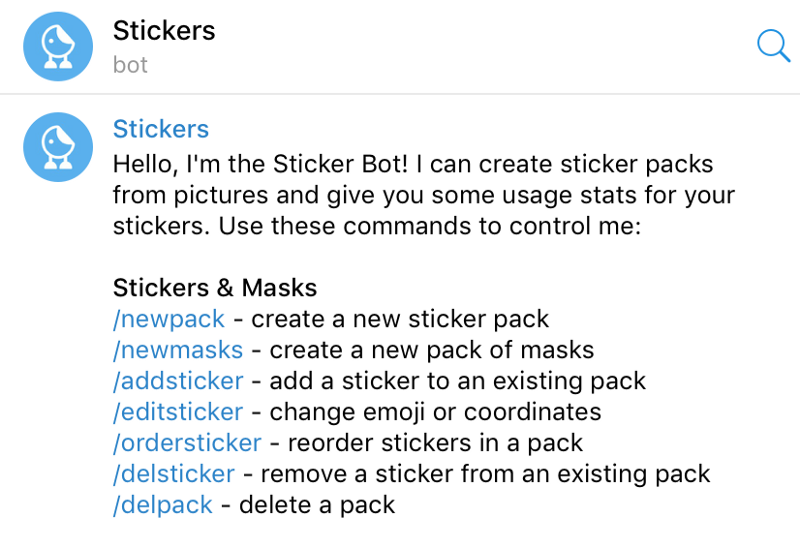Viewport: 800px width, 548px height.
Task: Select the /newmasks command link
Action: click(x=178, y=351)
